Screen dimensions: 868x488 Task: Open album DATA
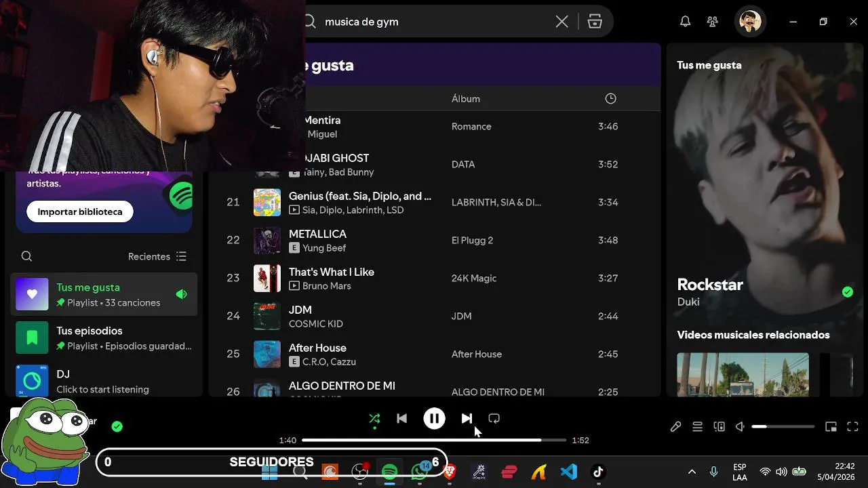tap(463, 165)
